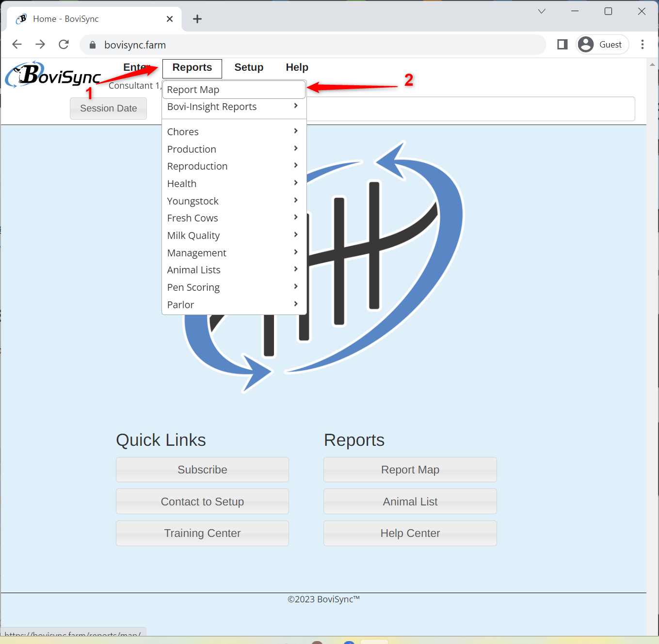Click the scrollbar up arrow

[652, 64]
